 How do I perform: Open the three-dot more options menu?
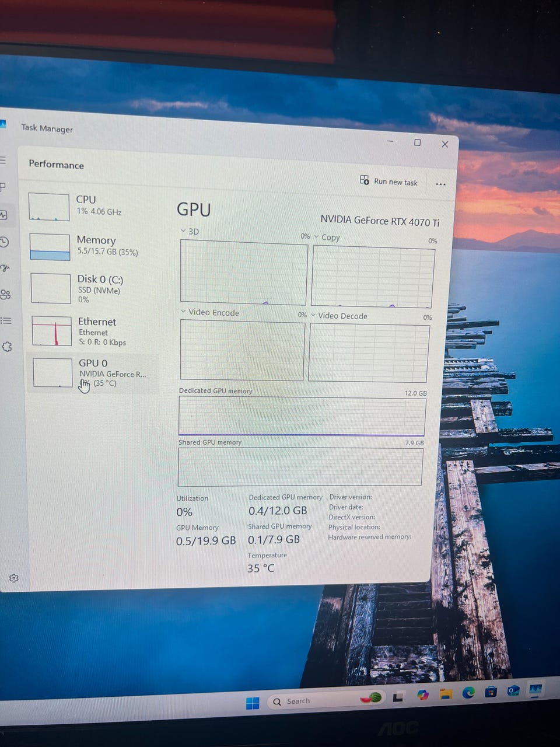tap(440, 184)
